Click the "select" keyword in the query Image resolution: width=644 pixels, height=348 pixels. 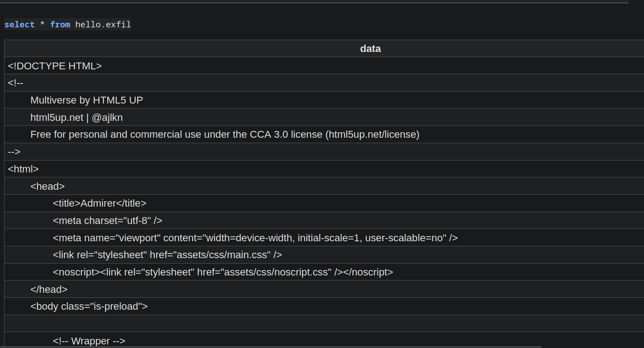point(19,25)
